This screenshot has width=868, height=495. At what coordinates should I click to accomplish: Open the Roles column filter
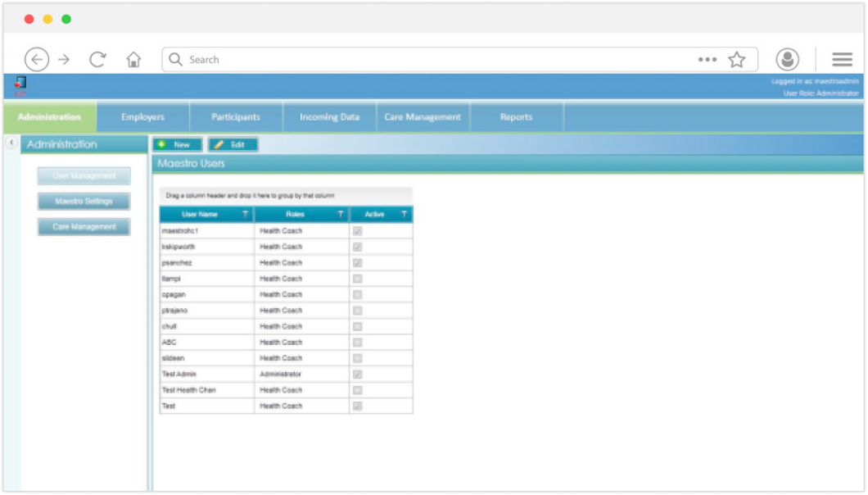click(341, 215)
